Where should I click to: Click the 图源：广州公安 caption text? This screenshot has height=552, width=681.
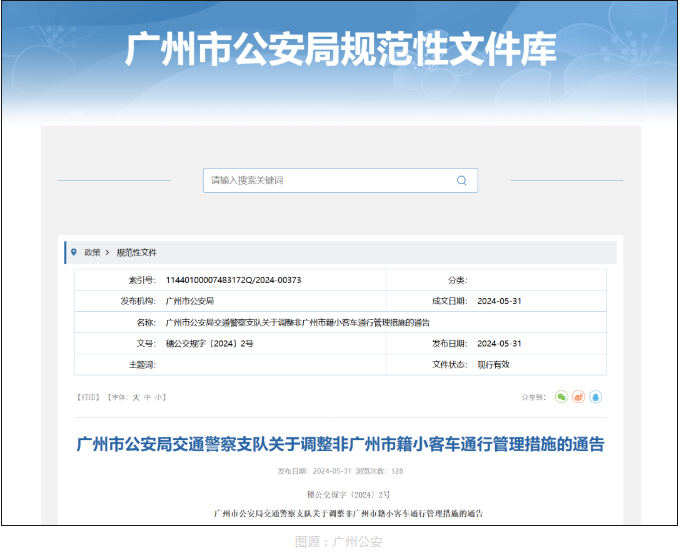(x=339, y=541)
